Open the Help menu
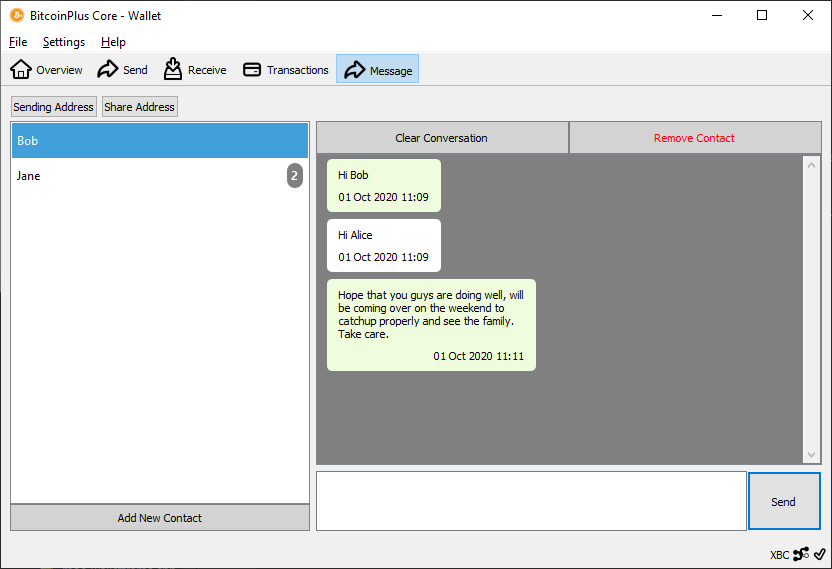The image size is (832, 569). (113, 42)
